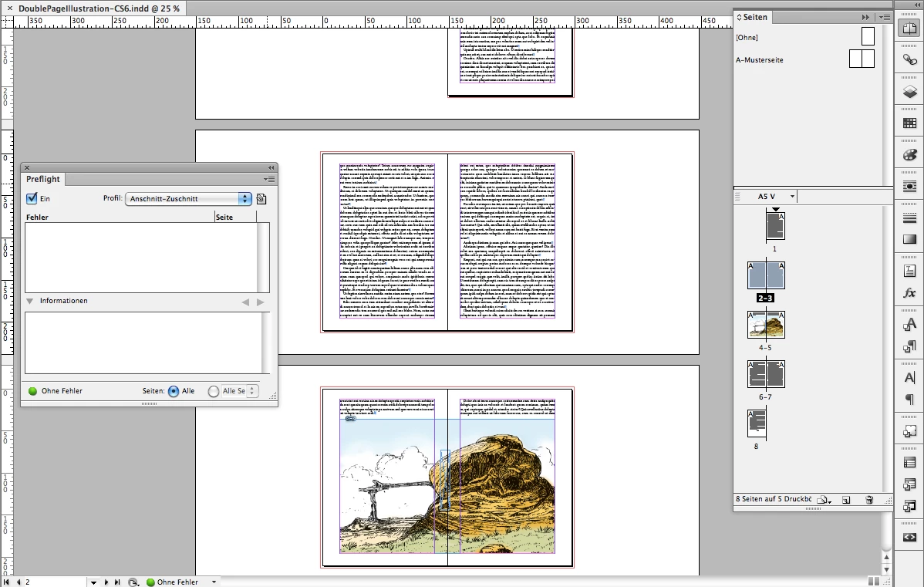Open the Seiten panel flyout menu

click(x=885, y=18)
